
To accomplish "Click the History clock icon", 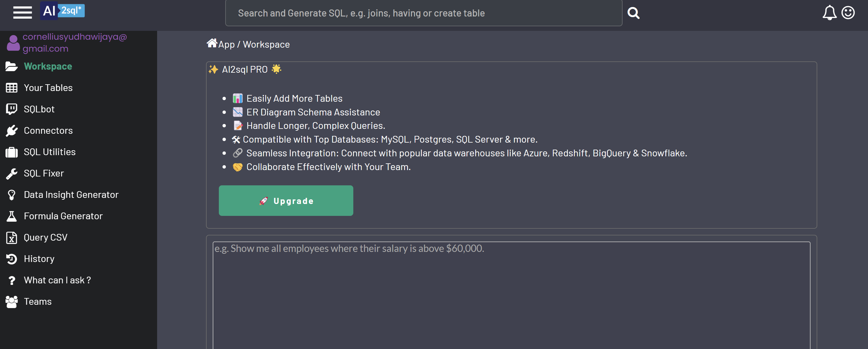I will coord(11,259).
